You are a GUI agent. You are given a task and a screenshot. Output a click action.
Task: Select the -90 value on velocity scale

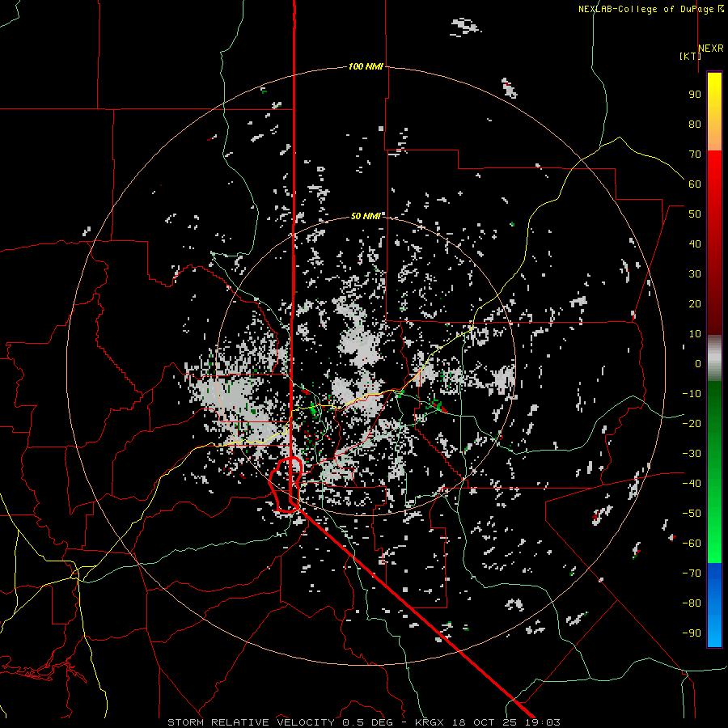click(692, 633)
